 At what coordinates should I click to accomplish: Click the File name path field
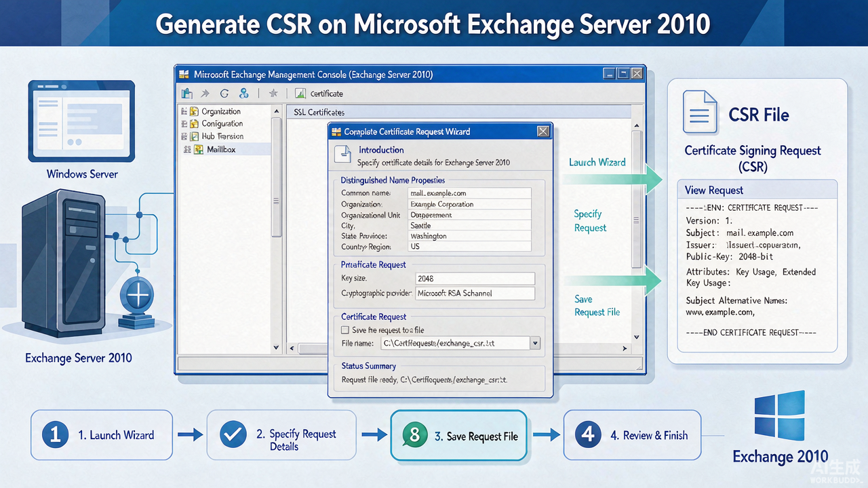[455, 344]
